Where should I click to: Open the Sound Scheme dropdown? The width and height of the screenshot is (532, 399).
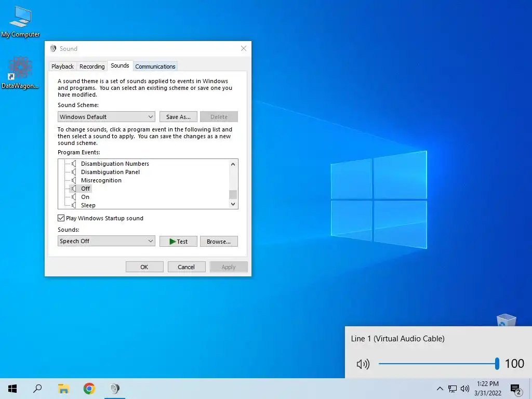pos(106,117)
